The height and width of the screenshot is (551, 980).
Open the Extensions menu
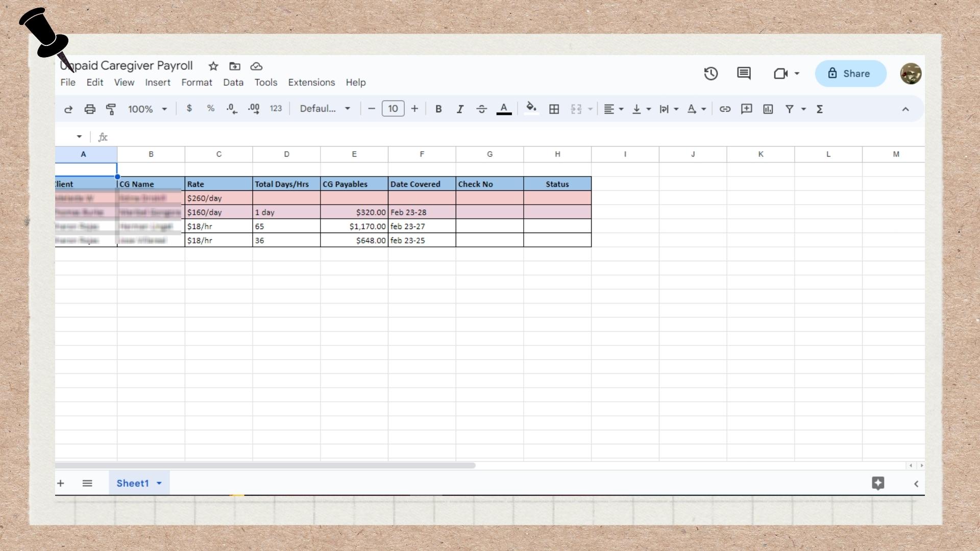(311, 83)
